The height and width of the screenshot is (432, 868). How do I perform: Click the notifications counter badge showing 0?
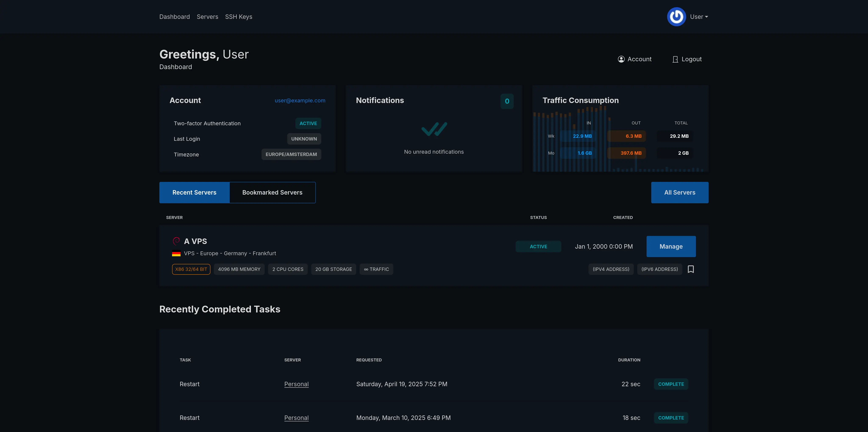tap(507, 101)
